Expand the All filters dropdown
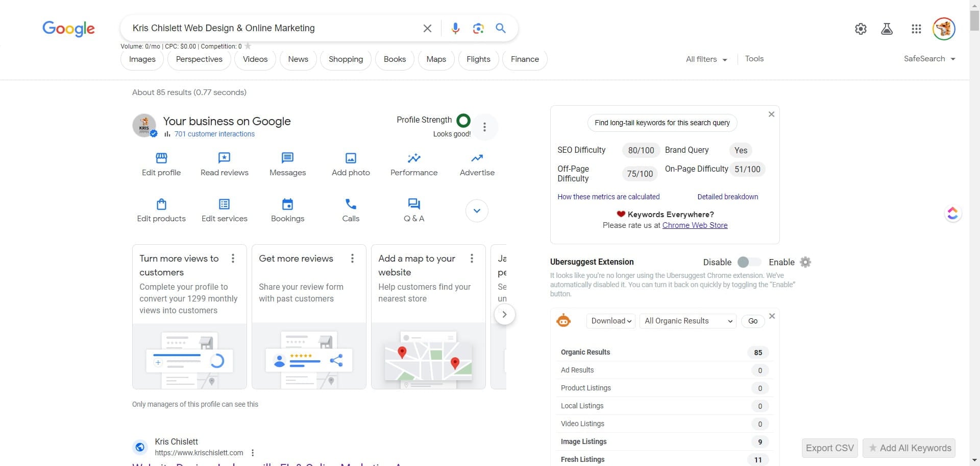 click(706, 59)
